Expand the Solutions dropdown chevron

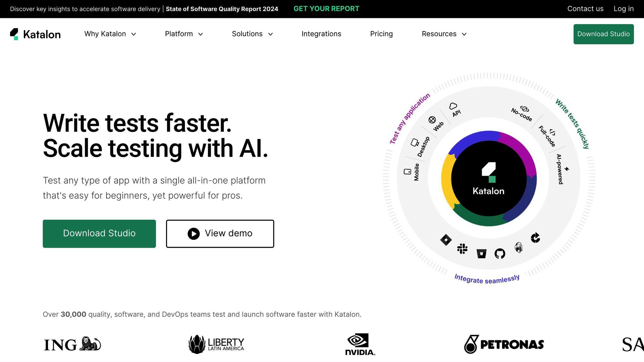[270, 34]
